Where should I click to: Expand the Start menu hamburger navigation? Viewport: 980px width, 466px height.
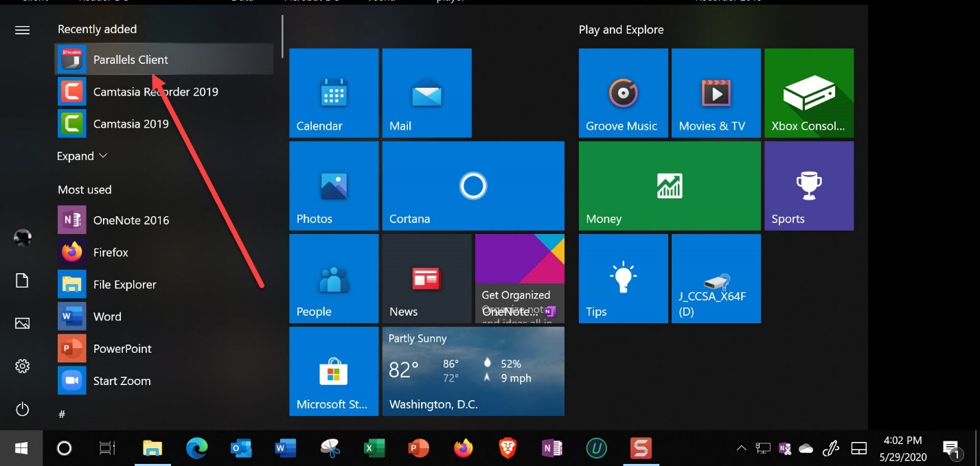coord(22,30)
